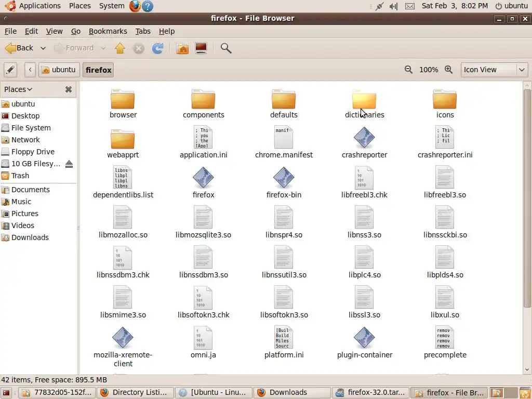
Task: Open the Home folder toolbar icon
Action: point(182,48)
